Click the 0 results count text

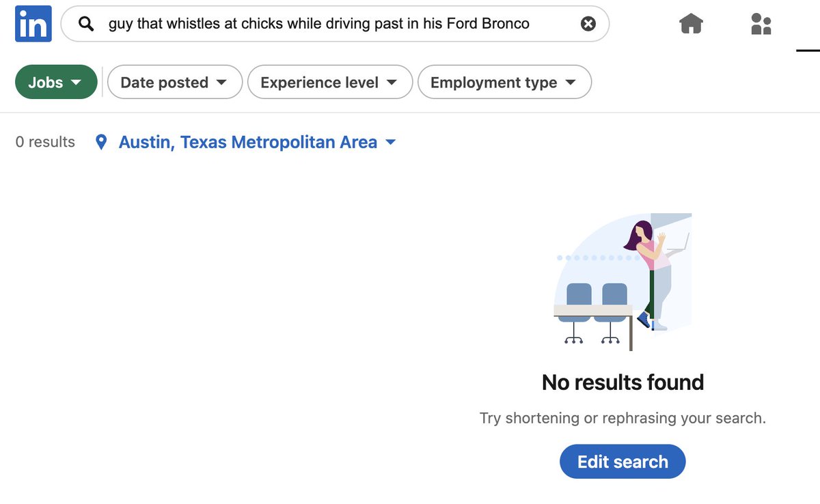(x=45, y=142)
